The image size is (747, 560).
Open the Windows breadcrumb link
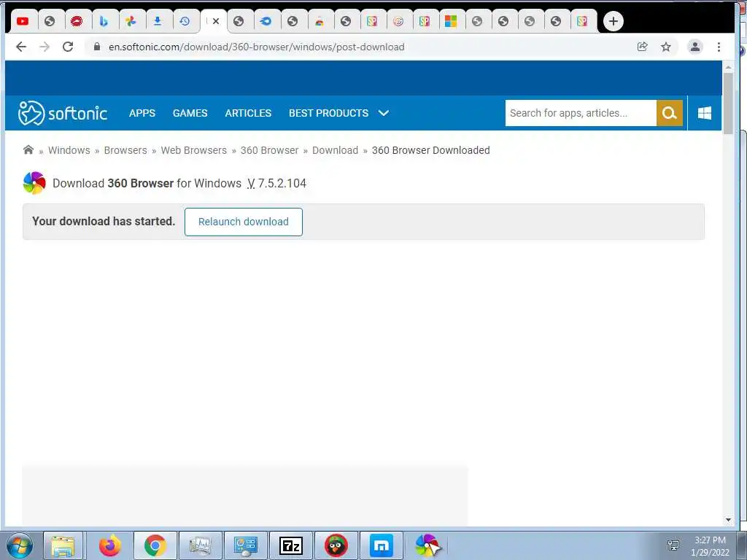pos(69,150)
